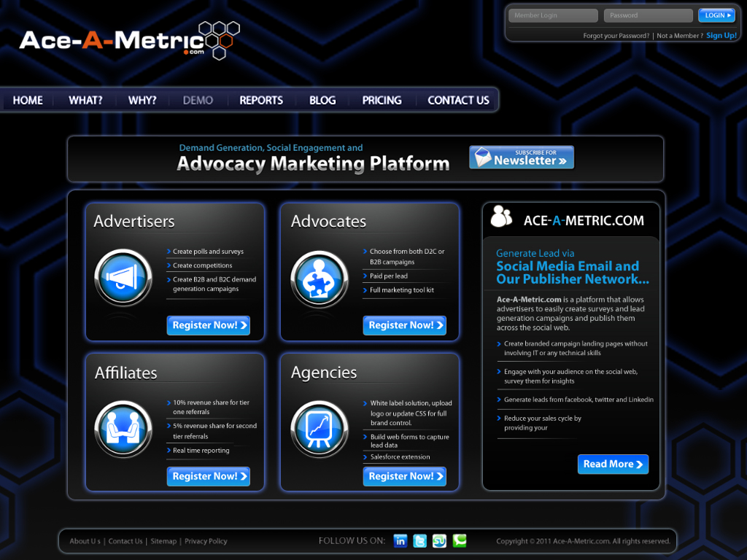The width and height of the screenshot is (747, 560).
Task: Click 'Full marketing tool kit' item
Action: pyautogui.click(x=402, y=289)
